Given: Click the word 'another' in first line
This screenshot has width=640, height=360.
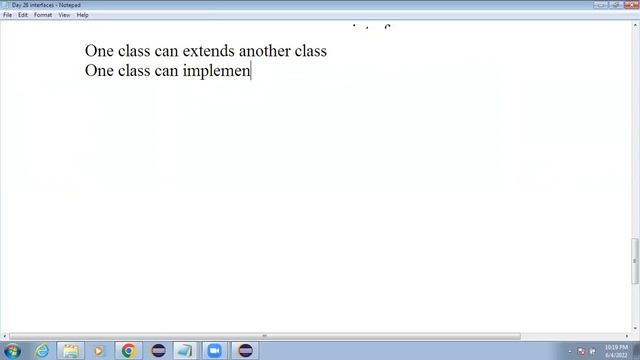Looking at the screenshot, I should (264, 51).
